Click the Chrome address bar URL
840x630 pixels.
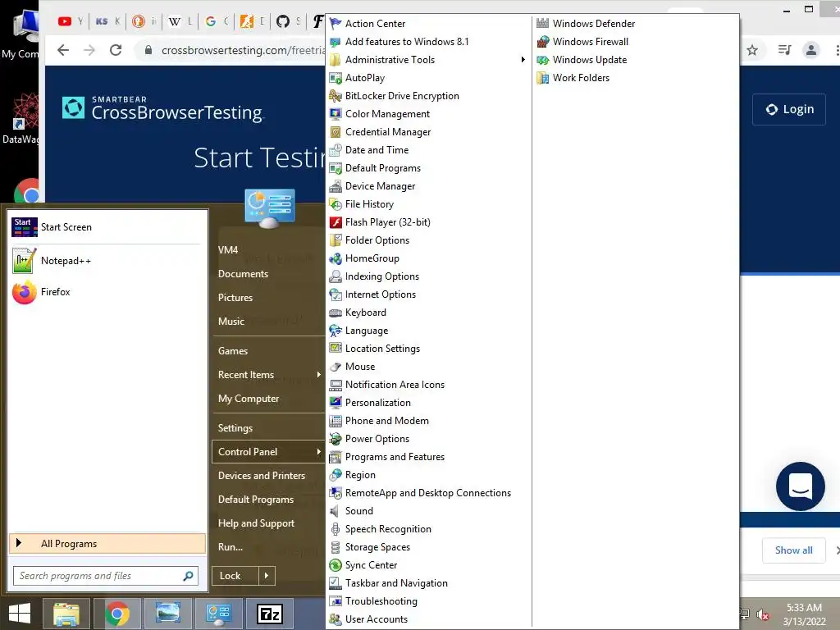[243, 50]
